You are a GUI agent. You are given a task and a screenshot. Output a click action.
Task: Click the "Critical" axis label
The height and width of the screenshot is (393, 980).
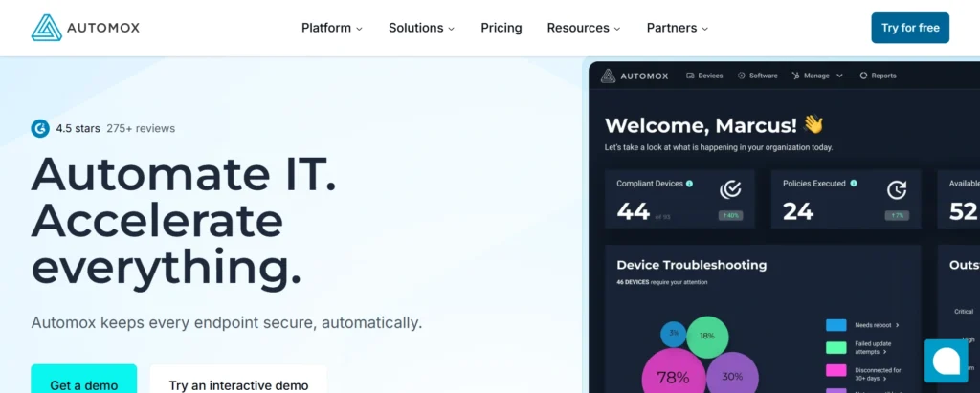click(x=964, y=311)
